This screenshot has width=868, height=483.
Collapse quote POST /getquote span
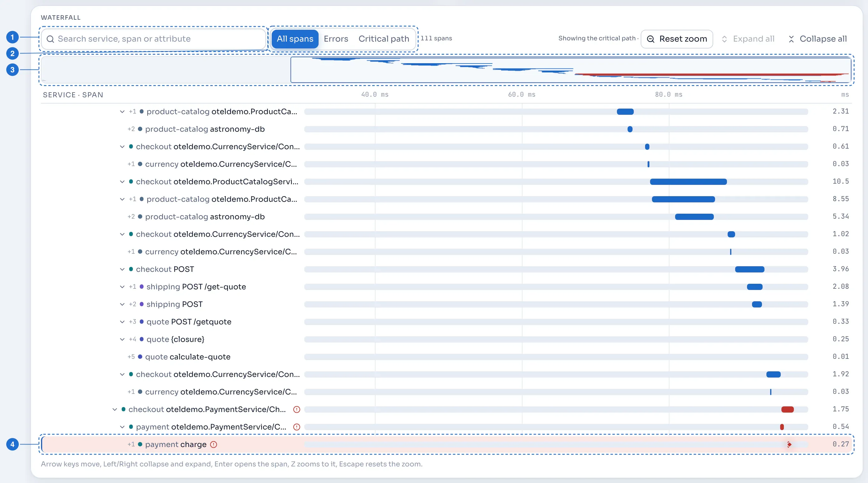point(122,322)
